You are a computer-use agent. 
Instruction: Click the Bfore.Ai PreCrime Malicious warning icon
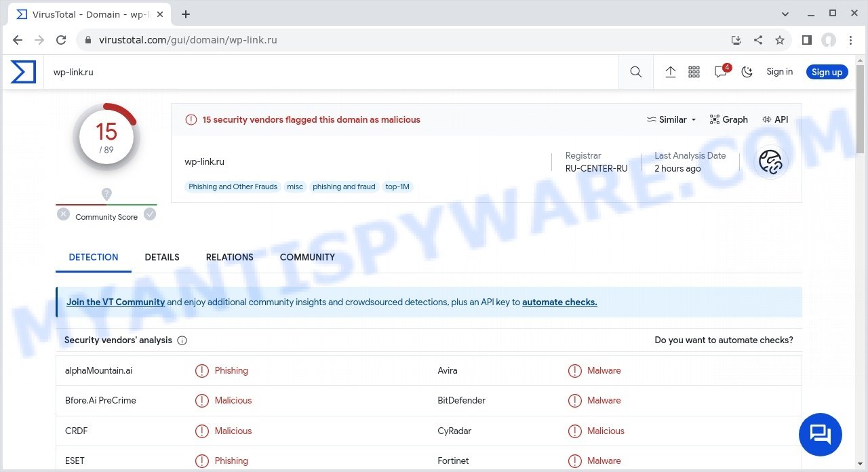click(202, 401)
